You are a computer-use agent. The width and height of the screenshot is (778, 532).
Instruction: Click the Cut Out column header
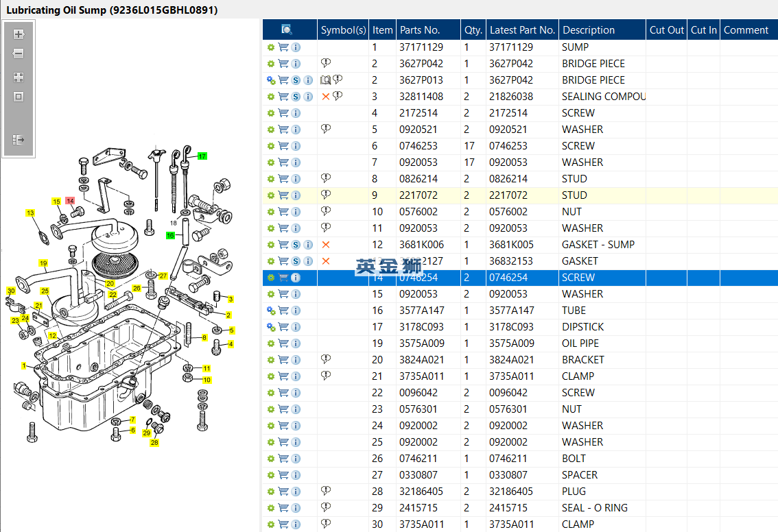pyautogui.click(x=666, y=29)
